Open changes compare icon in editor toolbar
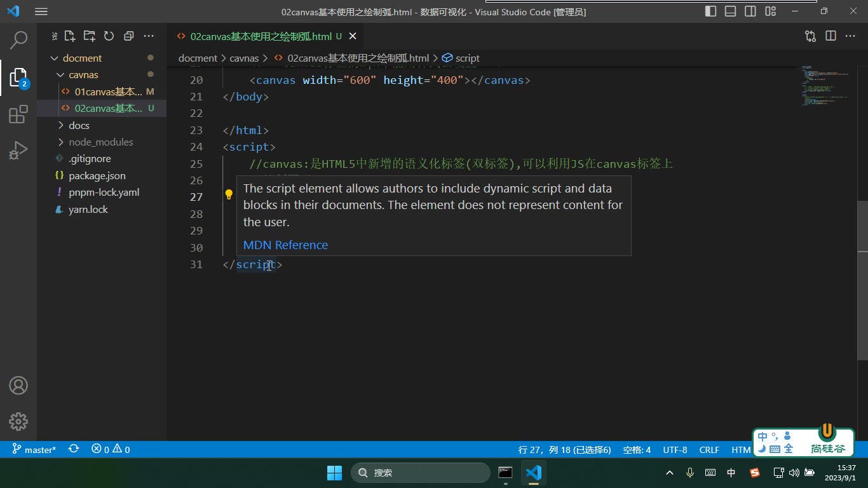The image size is (868, 488). 810,36
